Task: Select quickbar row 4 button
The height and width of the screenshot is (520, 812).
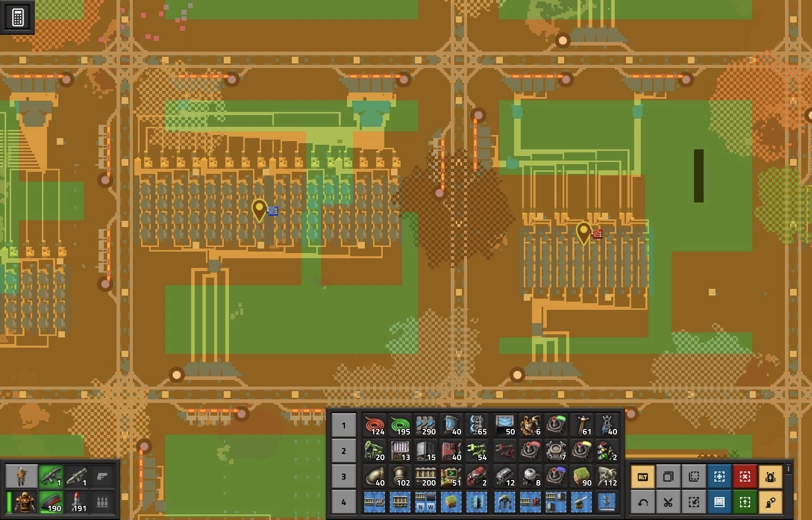Action: click(343, 502)
